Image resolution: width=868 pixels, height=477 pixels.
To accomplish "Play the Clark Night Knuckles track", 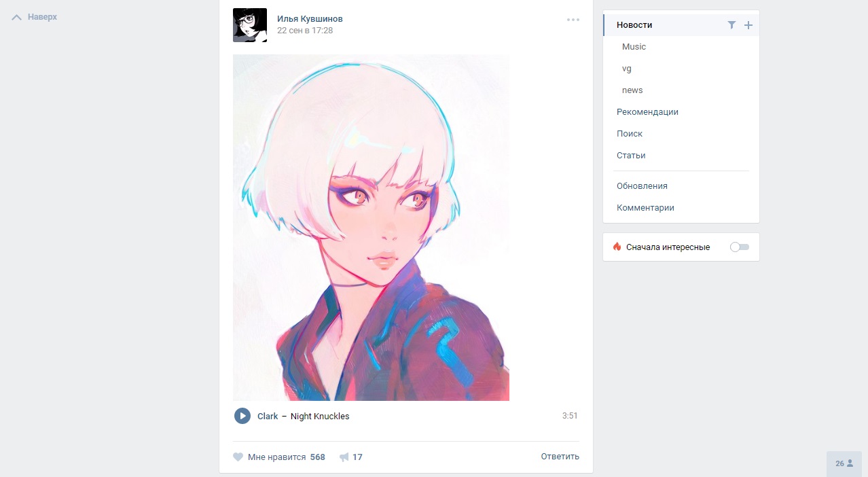I will pyautogui.click(x=242, y=416).
